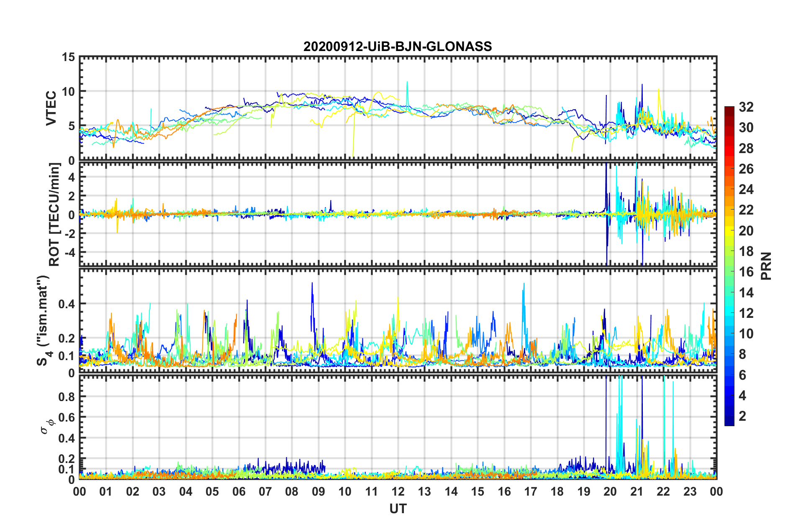796x532 pixels.
Task: Click colorbar tick label 24
Action: 746,189
